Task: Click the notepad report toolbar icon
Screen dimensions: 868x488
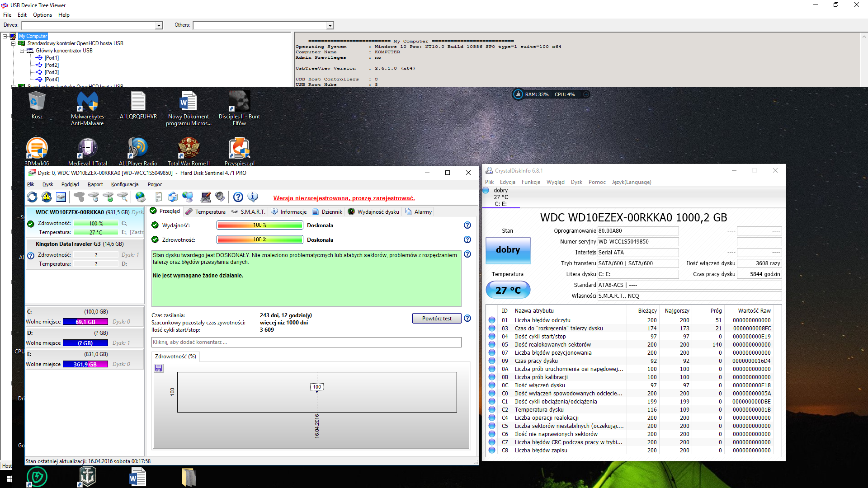Action: 158,197
